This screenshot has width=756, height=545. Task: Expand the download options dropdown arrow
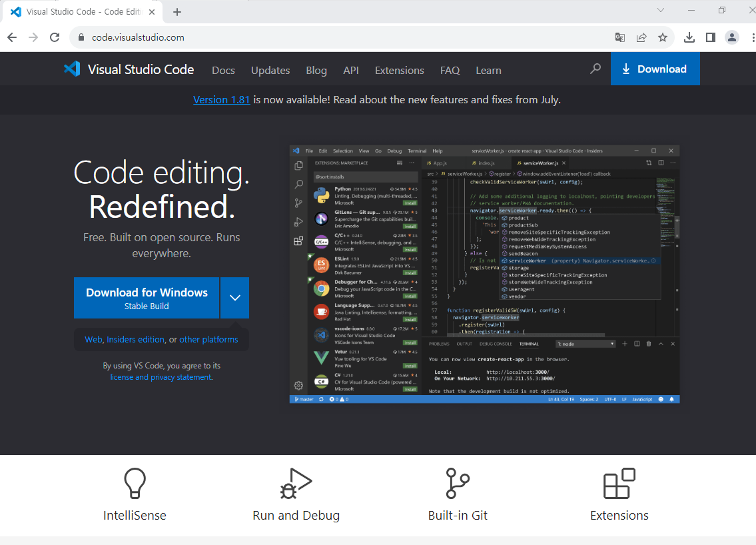point(235,298)
